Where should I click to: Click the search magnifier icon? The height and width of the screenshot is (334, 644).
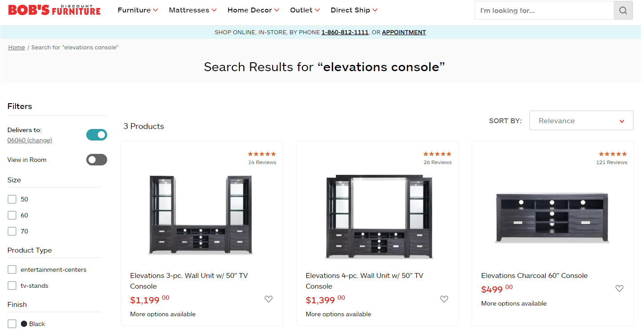pyautogui.click(x=623, y=11)
